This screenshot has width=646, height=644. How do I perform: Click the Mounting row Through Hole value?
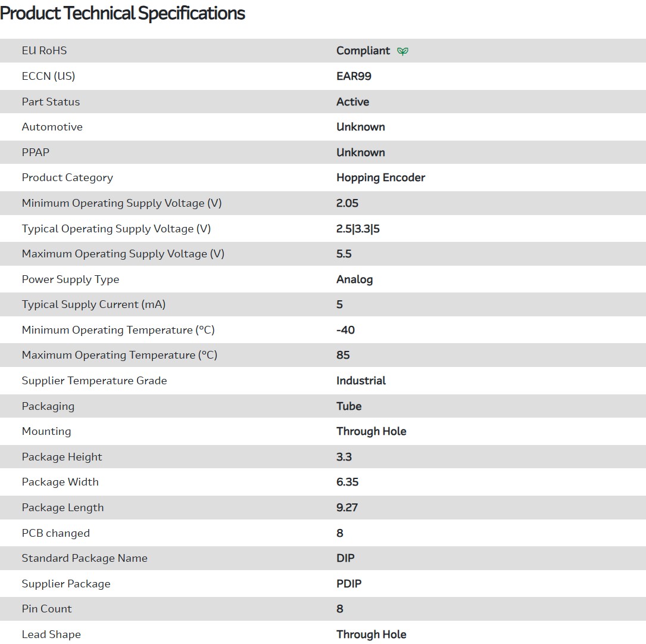point(371,431)
